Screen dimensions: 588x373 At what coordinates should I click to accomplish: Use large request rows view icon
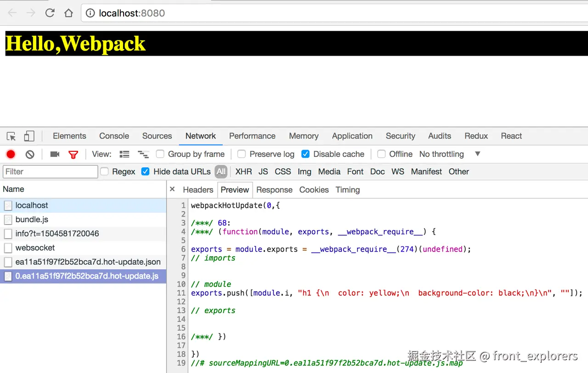pos(124,154)
